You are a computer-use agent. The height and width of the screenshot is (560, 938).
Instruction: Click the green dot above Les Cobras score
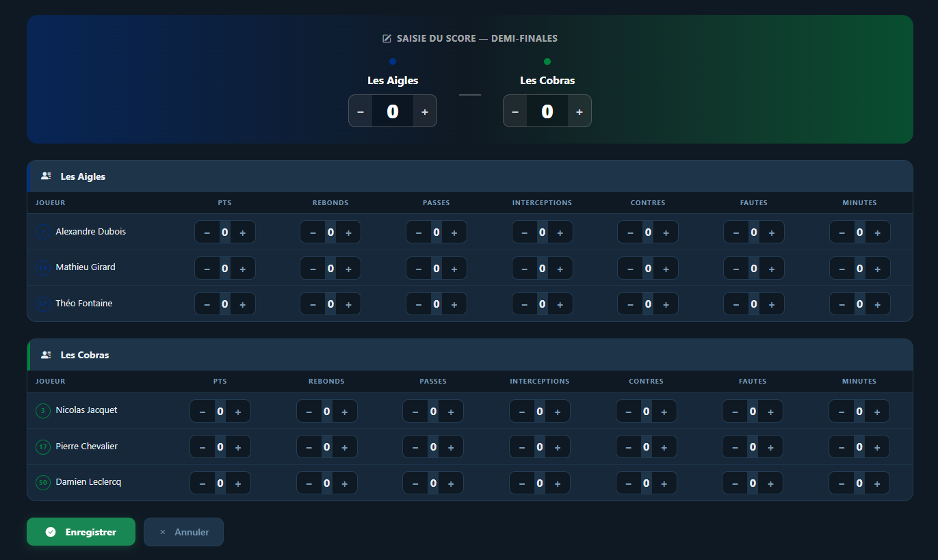coord(547,62)
